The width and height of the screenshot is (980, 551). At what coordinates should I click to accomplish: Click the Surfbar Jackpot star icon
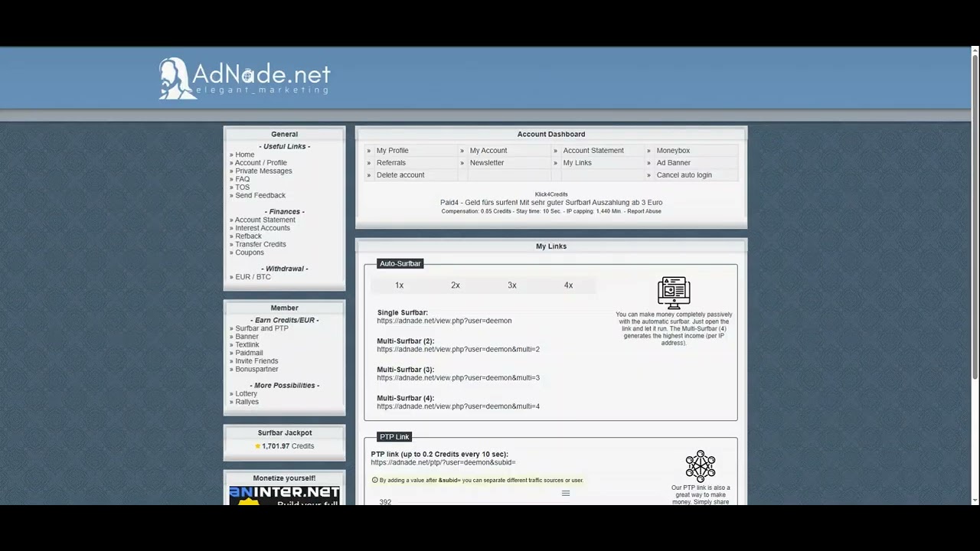click(258, 446)
